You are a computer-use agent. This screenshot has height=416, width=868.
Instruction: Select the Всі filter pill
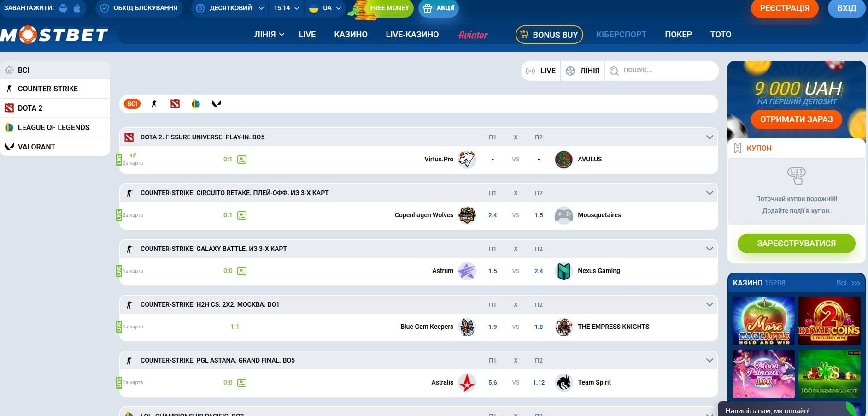(x=132, y=104)
